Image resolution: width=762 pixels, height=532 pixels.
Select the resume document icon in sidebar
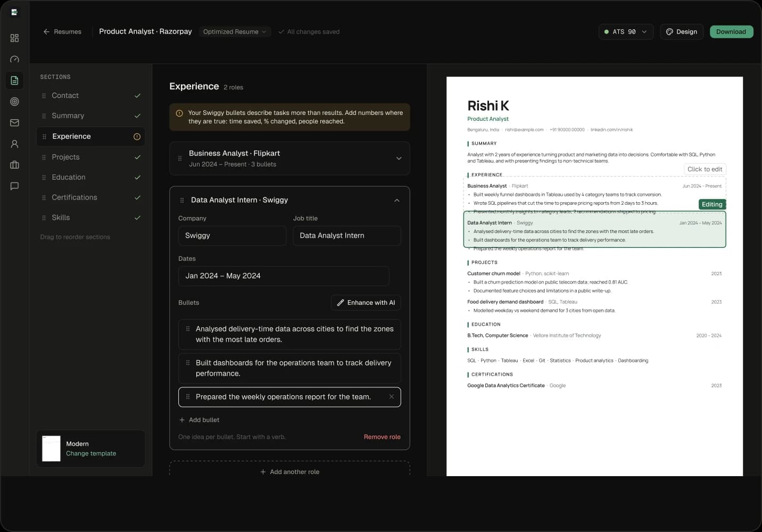coord(14,80)
